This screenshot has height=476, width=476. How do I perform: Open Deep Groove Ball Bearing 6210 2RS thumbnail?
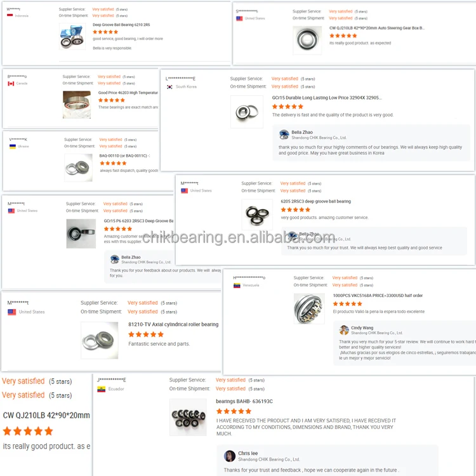click(x=72, y=37)
